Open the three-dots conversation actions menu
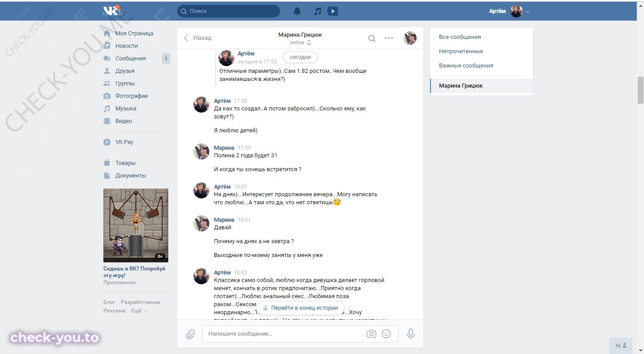 point(389,38)
